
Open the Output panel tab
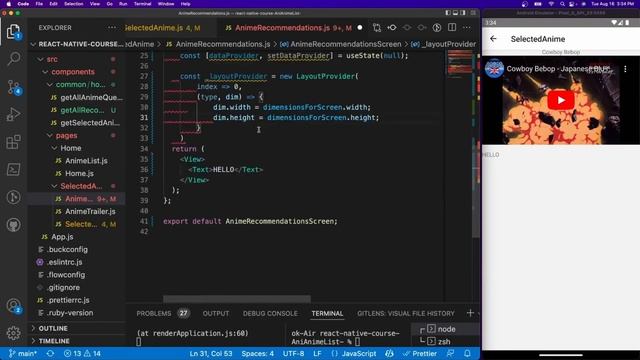click(x=216, y=313)
